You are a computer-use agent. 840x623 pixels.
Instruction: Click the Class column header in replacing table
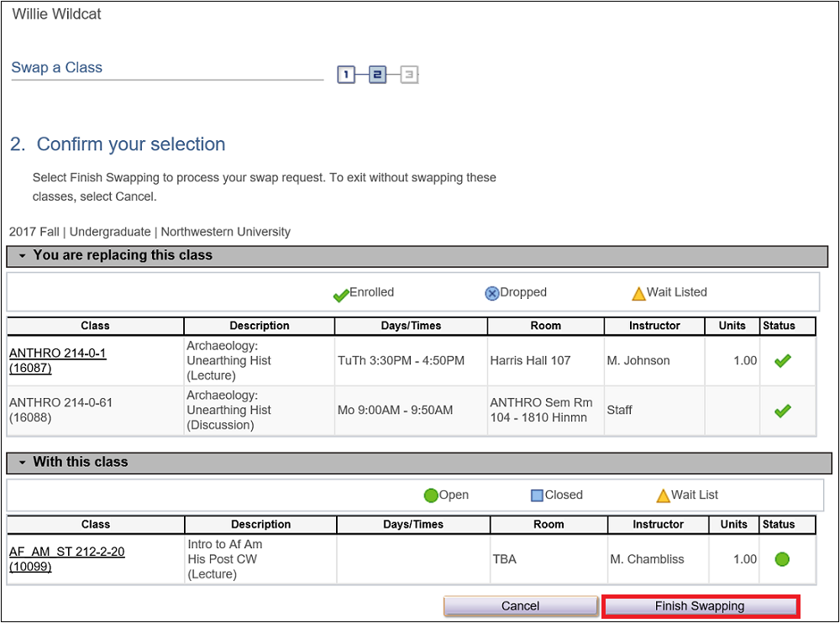click(x=96, y=326)
